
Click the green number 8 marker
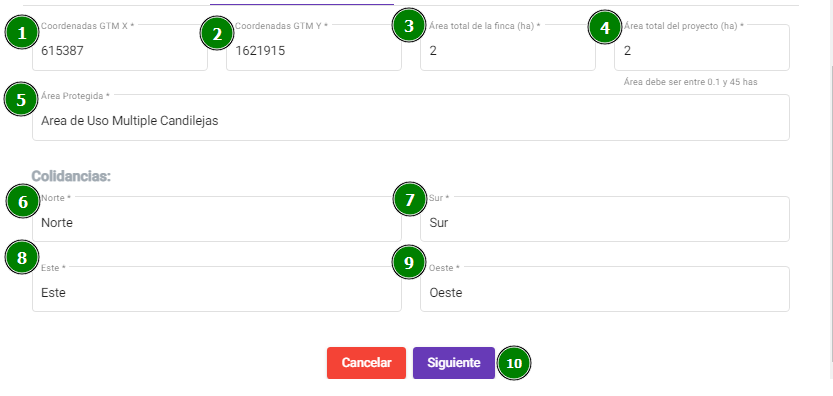click(21, 258)
